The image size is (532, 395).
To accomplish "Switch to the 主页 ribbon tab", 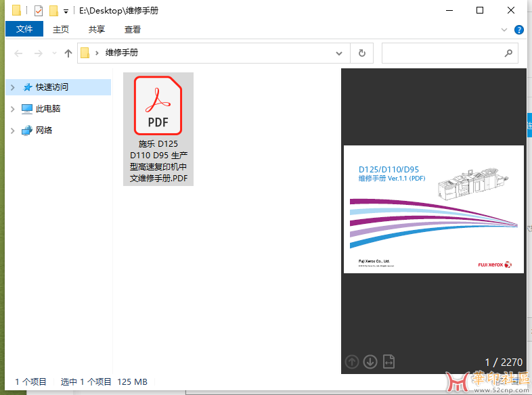I will click(61, 30).
